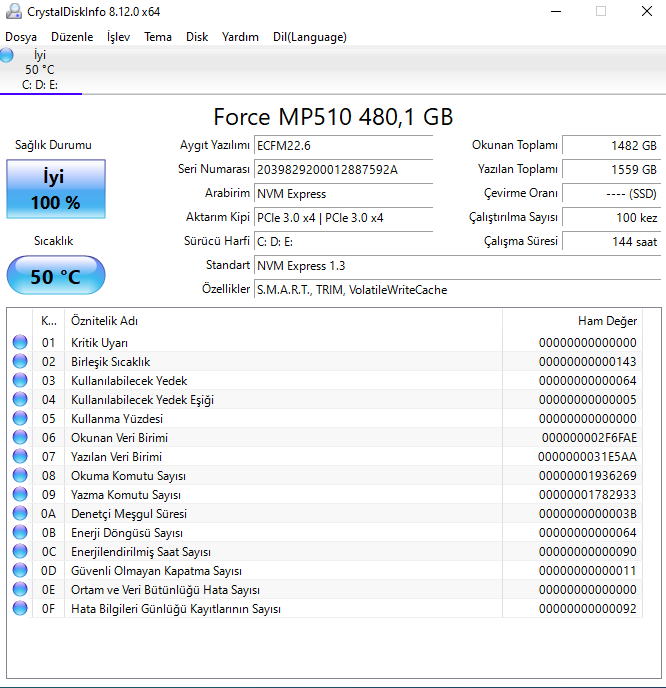Open the Düzenle menu
Image resolution: width=666 pixels, height=688 pixels.
72,37
